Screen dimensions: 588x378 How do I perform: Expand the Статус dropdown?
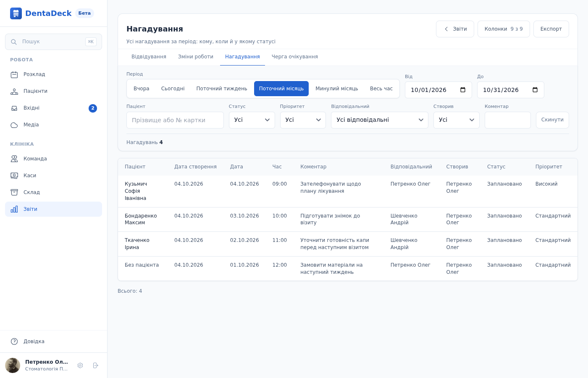click(252, 120)
